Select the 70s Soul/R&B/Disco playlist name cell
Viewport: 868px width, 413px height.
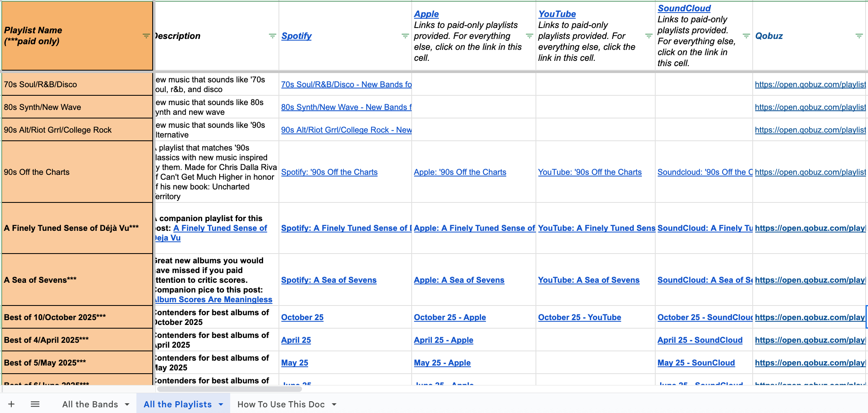[x=77, y=84]
